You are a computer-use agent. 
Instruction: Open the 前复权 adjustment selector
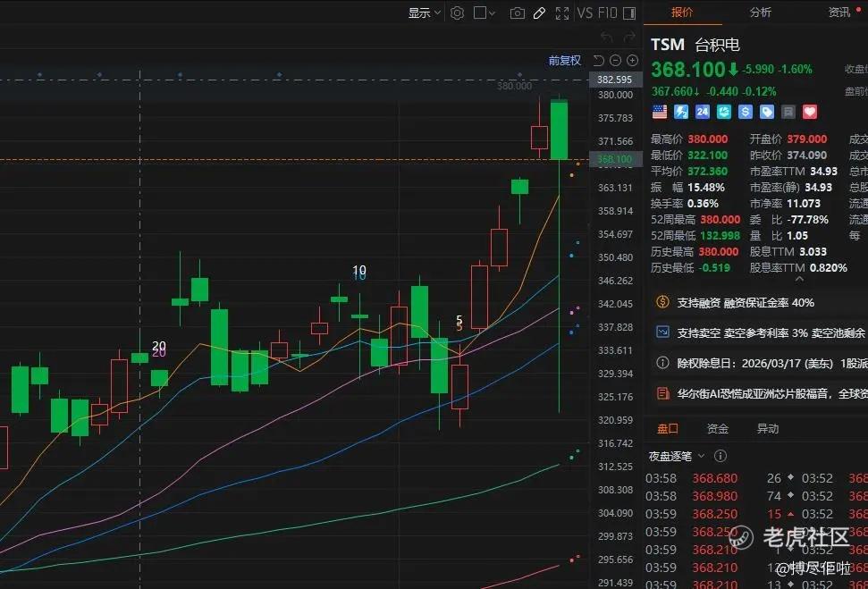pos(565,61)
